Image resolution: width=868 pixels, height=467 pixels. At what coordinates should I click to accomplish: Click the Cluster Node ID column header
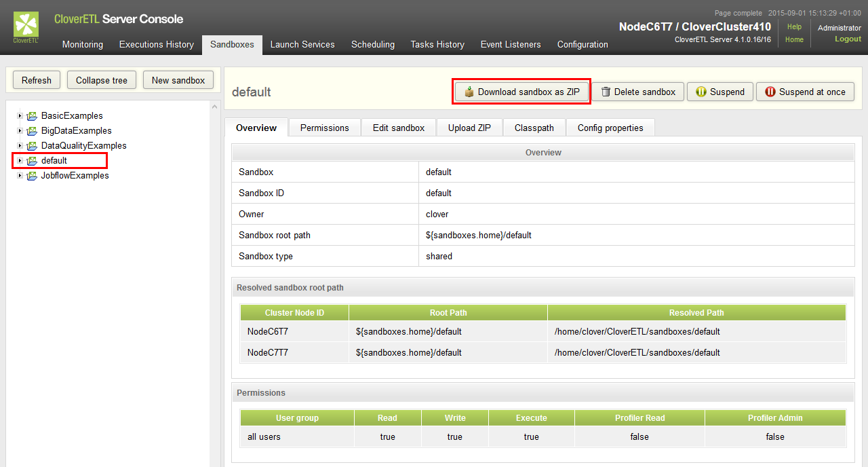tap(294, 313)
